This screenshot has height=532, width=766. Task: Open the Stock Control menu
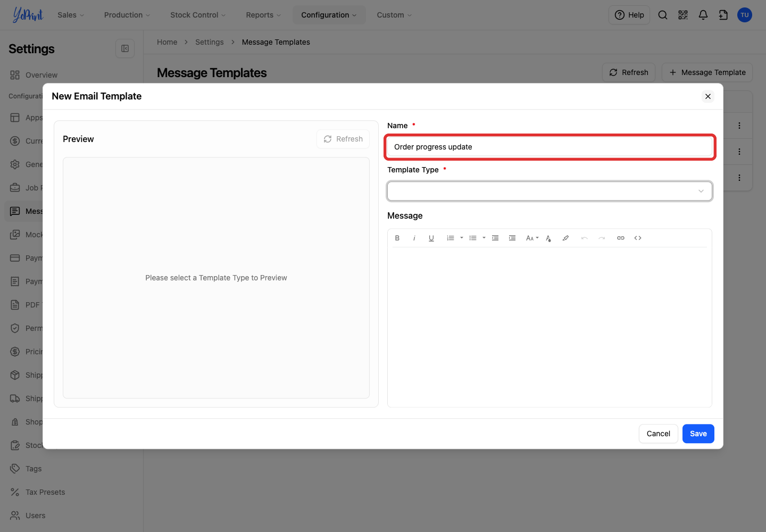tap(198, 15)
